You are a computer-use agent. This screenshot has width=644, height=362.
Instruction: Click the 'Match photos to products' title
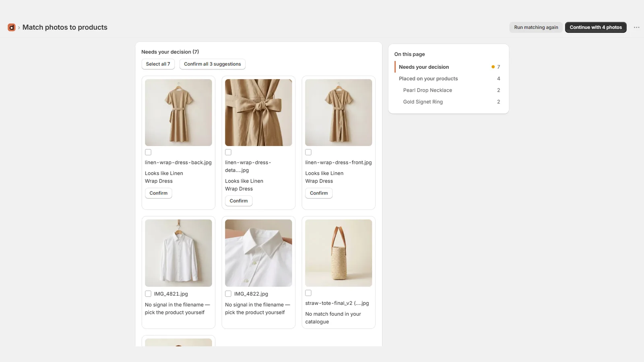pyautogui.click(x=65, y=27)
